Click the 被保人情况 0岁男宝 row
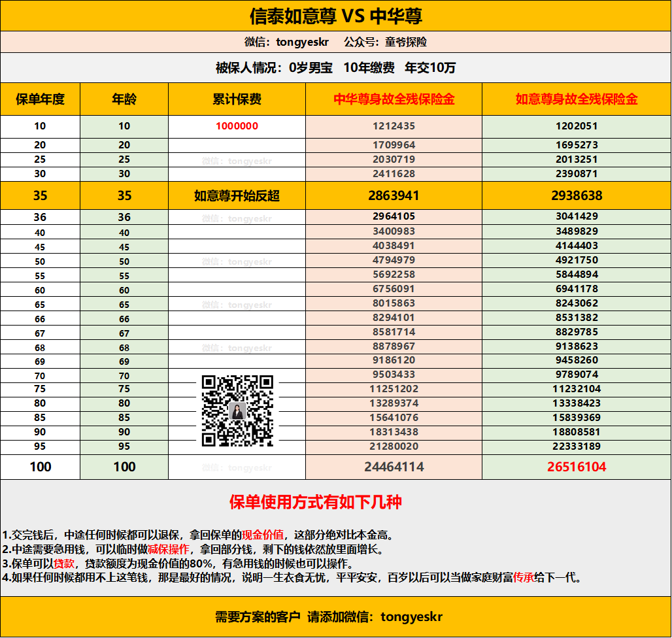 335,68
